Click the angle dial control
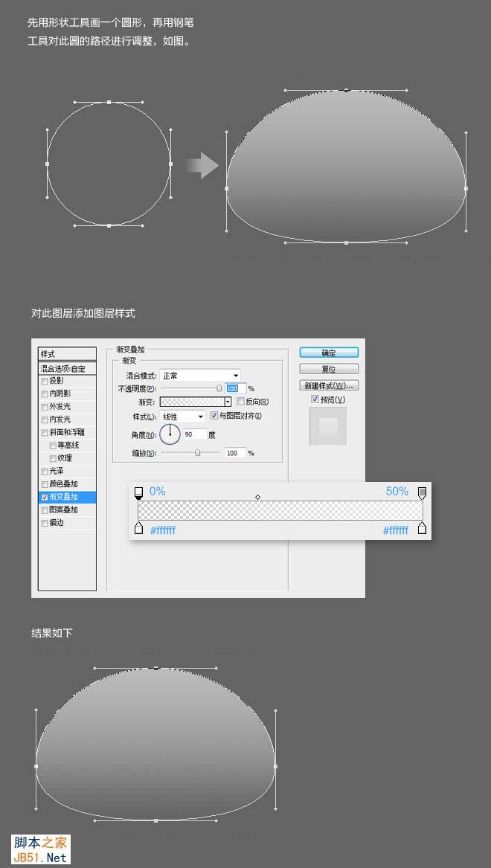The width and height of the screenshot is (491, 868). 170,434
